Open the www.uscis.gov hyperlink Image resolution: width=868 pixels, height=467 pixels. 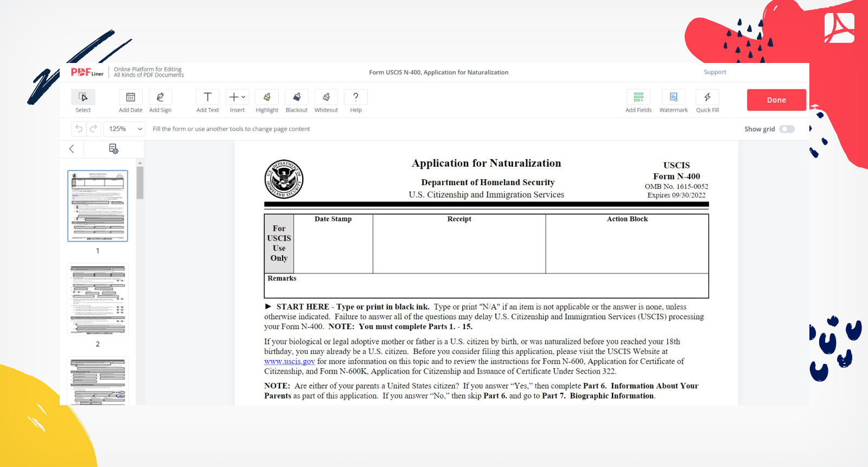289,362
